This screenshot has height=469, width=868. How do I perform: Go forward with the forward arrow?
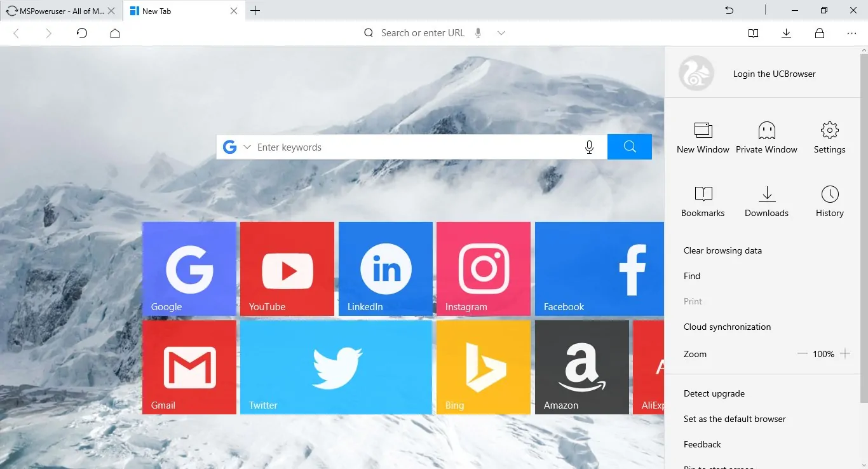coord(49,33)
